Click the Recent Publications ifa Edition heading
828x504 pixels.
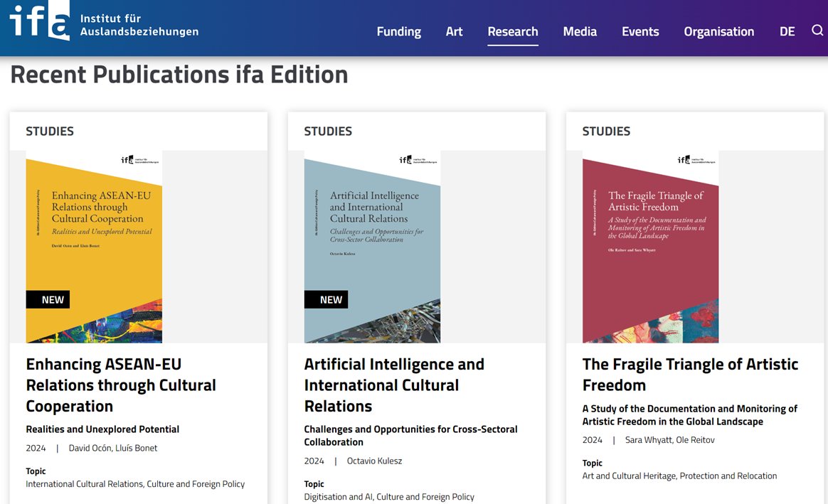click(x=179, y=75)
